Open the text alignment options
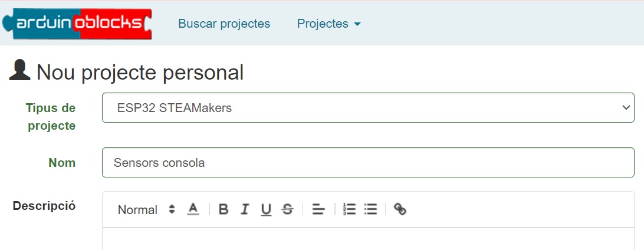644x250 pixels. (318, 209)
